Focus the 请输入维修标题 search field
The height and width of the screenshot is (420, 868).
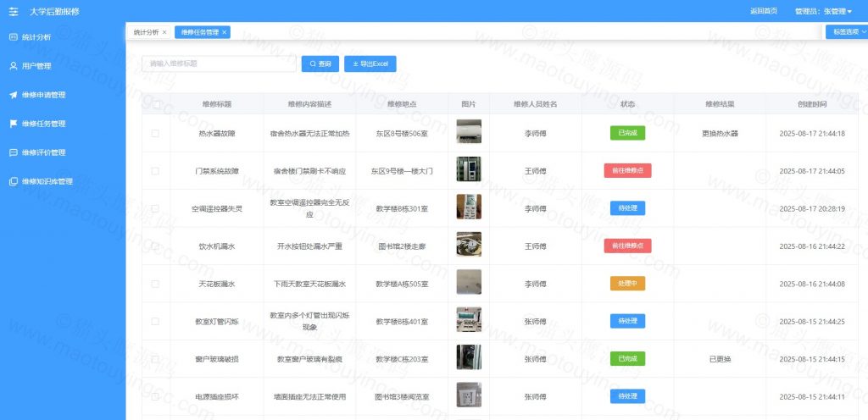click(220, 64)
